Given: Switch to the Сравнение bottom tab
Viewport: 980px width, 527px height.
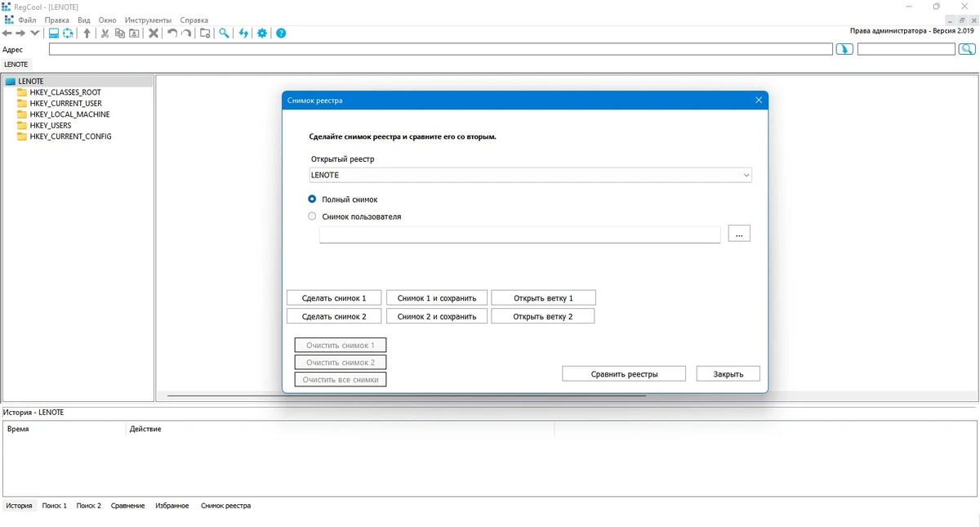Looking at the screenshot, I should coord(128,506).
